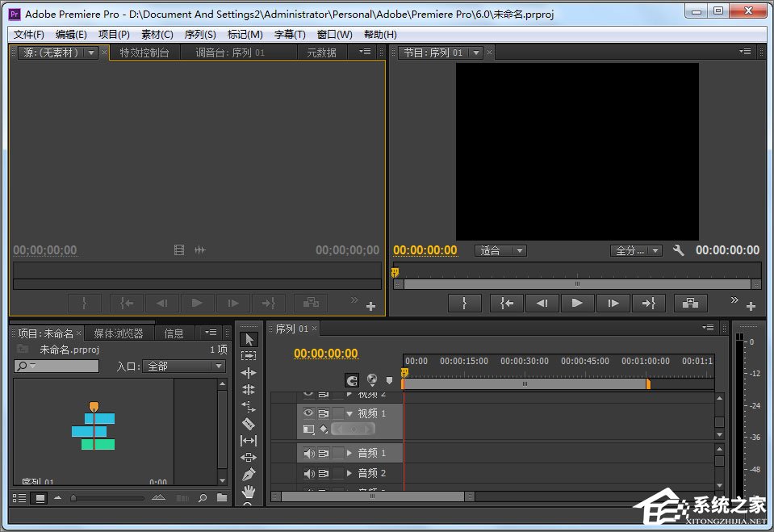Toggle 音频 2 speaker output
774x532 pixels.
(309, 473)
